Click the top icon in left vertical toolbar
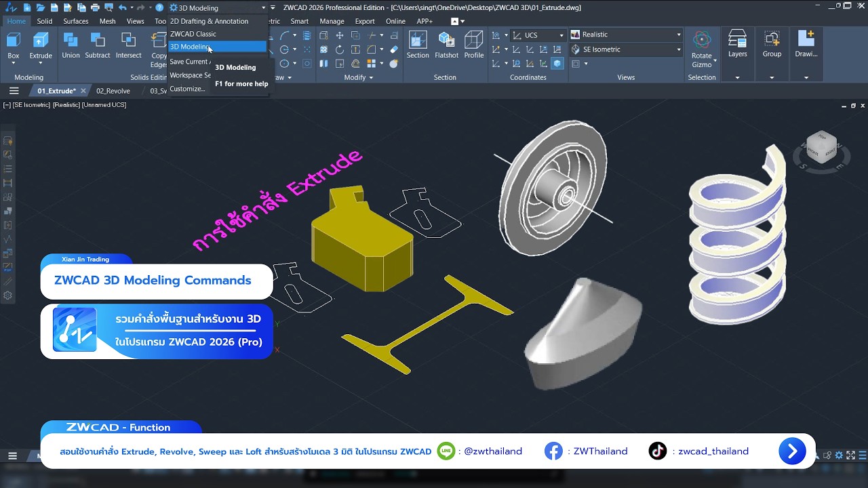 coord(8,141)
